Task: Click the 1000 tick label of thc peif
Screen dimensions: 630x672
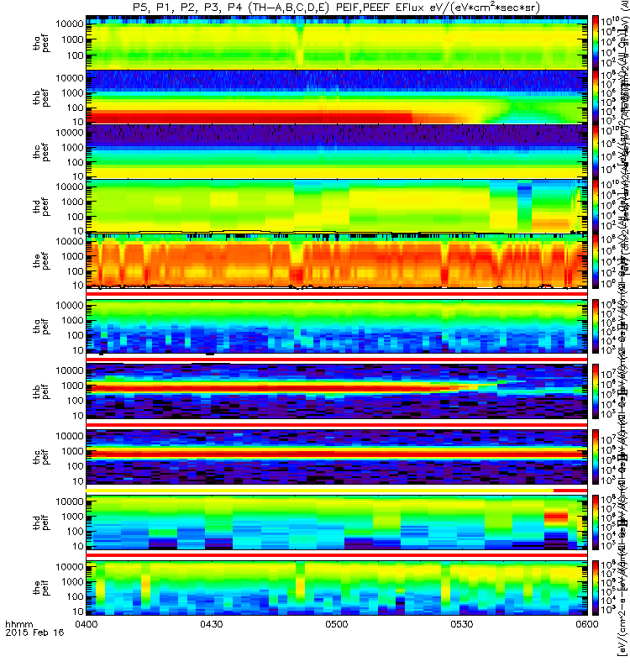Action: pyautogui.click(x=72, y=451)
